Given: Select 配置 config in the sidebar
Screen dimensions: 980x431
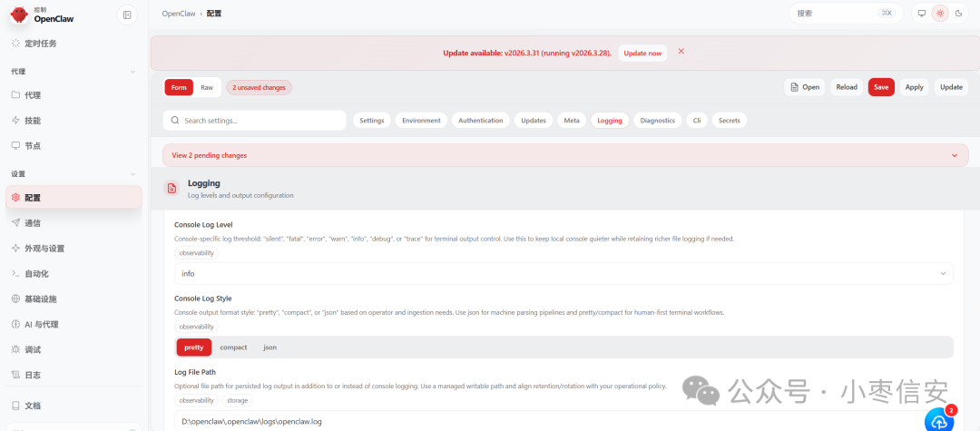Looking at the screenshot, I should (73, 198).
